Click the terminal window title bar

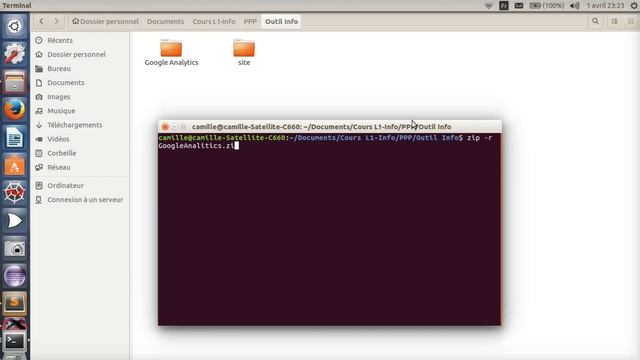pos(330,127)
